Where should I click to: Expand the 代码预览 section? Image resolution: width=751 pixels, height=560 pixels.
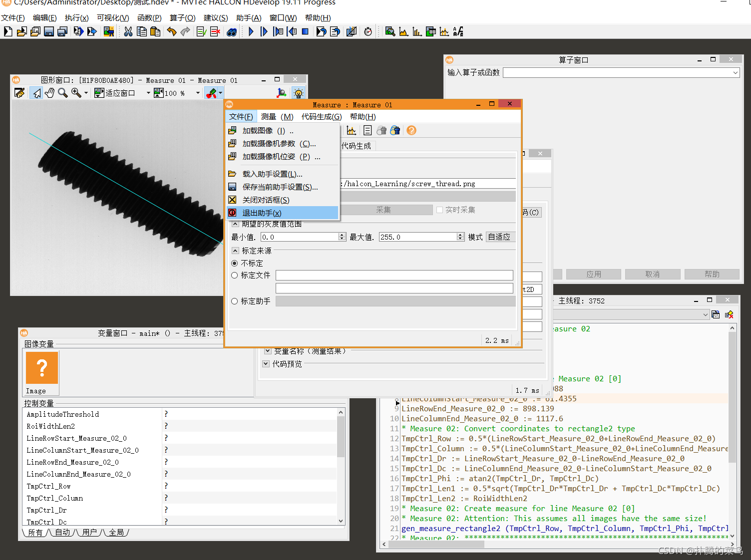(266, 364)
